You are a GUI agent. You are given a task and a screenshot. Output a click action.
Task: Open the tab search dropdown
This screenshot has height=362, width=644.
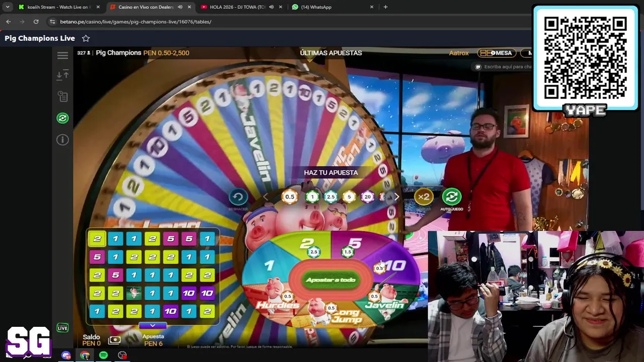click(x=7, y=7)
